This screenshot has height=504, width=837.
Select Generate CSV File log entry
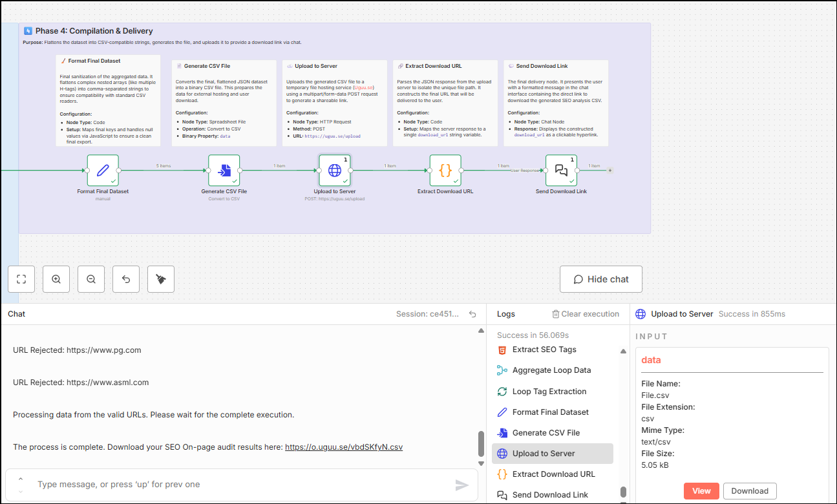(x=553, y=433)
